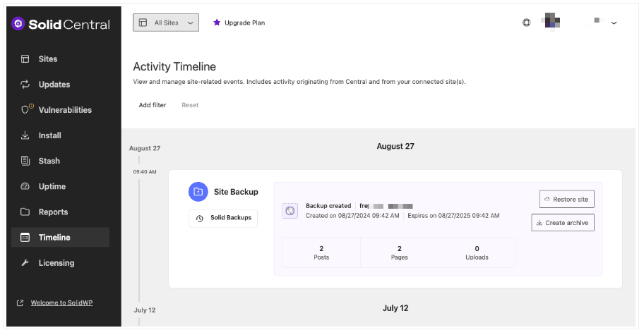
Task: Click the Reports folder icon
Action: 25,212
